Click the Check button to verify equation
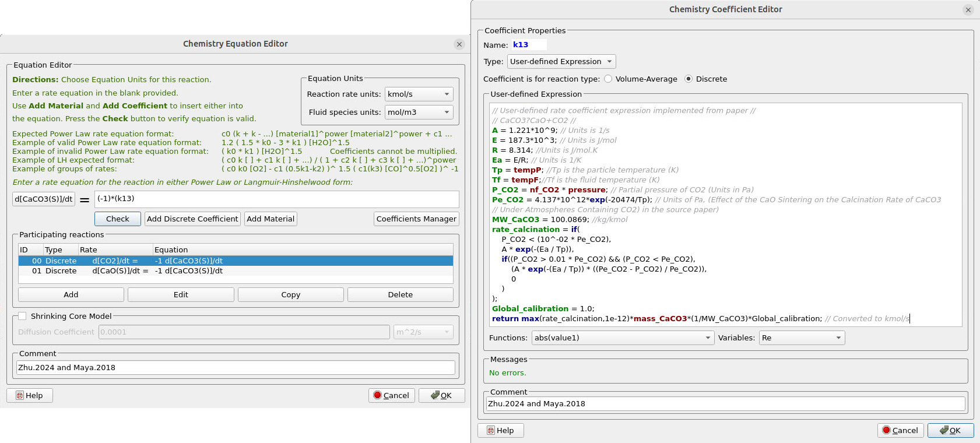Viewport: 980px width, 443px height. pyautogui.click(x=118, y=219)
